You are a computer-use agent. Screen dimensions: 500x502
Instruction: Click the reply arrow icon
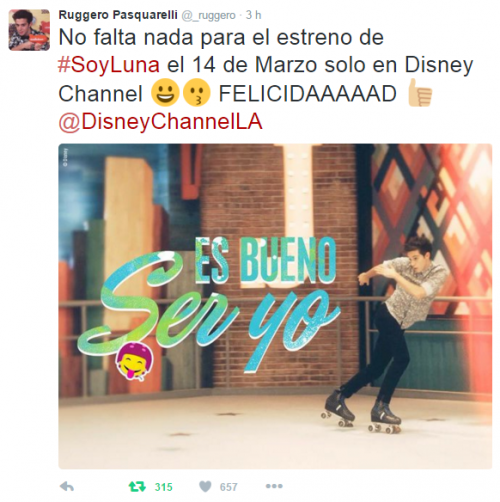67,487
